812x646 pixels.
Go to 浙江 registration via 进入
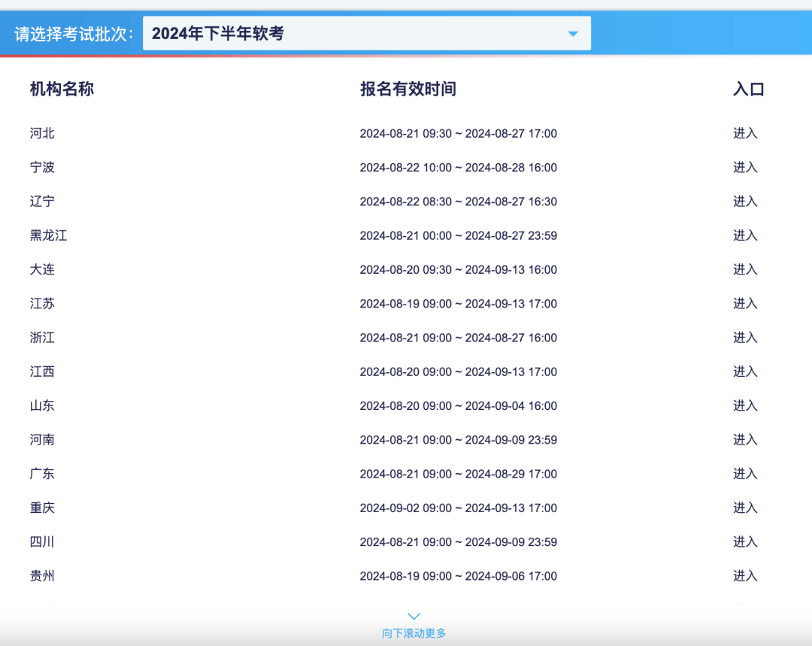tap(745, 338)
